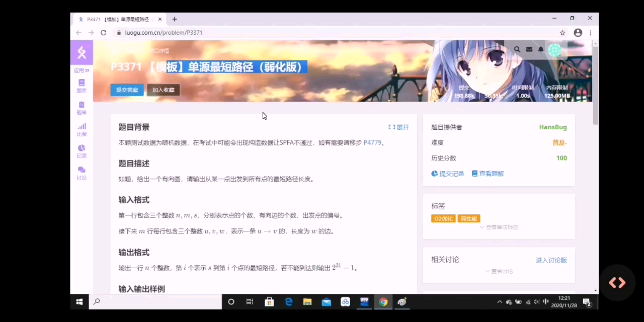Launch Dev-C++ from the taskbar
This screenshot has width=644, height=322.
pos(364,302)
